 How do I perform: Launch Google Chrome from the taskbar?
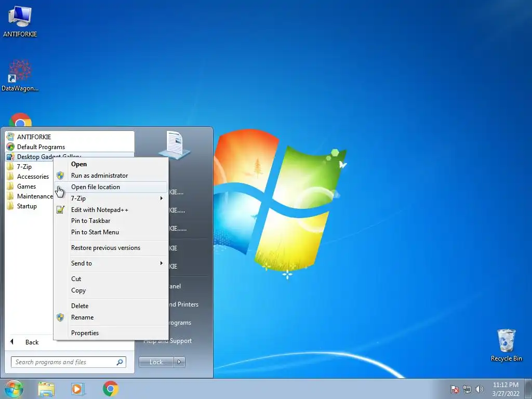click(x=111, y=389)
